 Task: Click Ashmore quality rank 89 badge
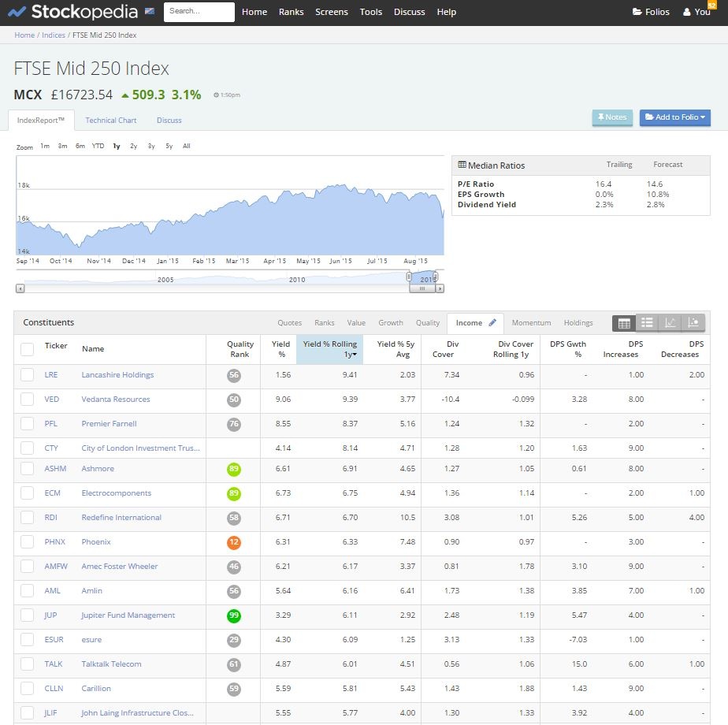click(234, 469)
